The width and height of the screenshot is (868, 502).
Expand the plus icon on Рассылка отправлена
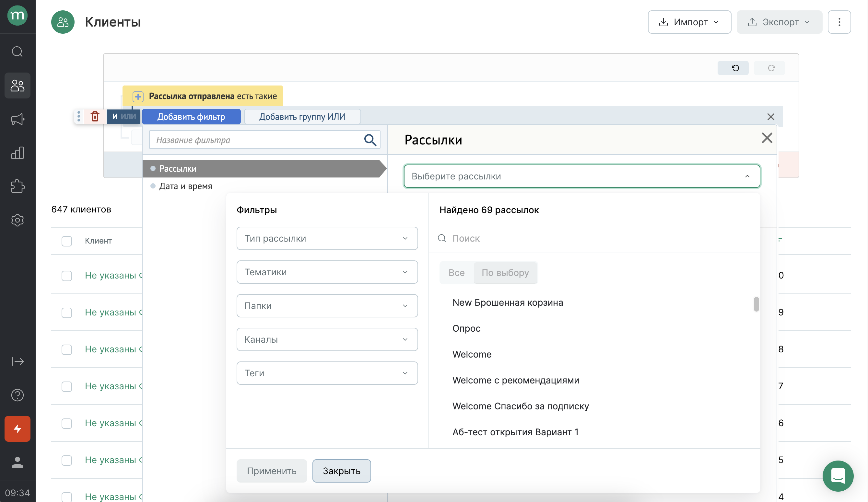pos(138,96)
